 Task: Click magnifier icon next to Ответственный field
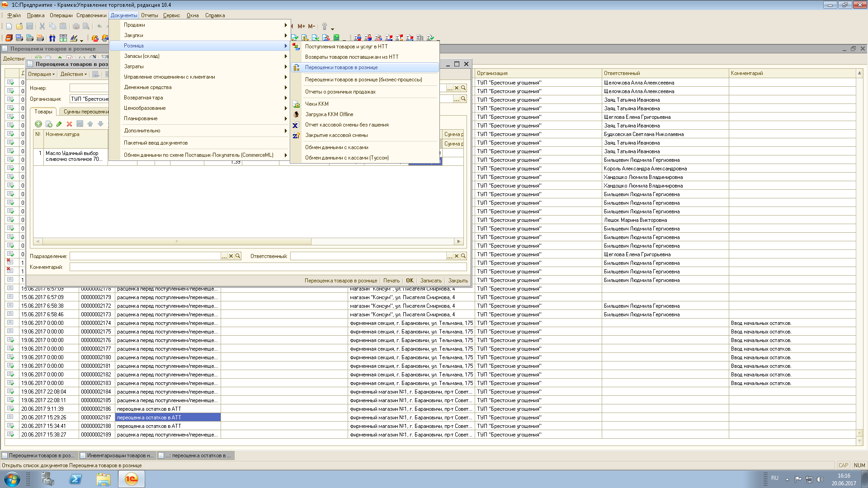[x=463, y=256]
